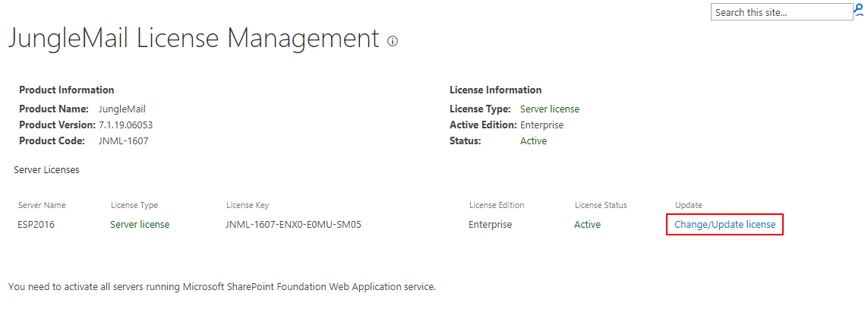Click the Product Name label
This screenshot has height=325, width=868.
pyautogui.click(x=54, y=109)
